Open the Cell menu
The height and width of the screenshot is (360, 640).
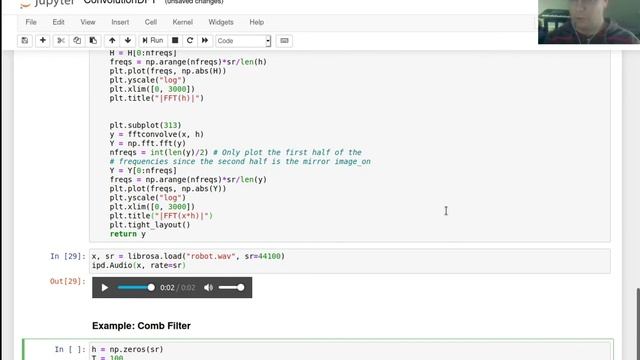(151, 22)
